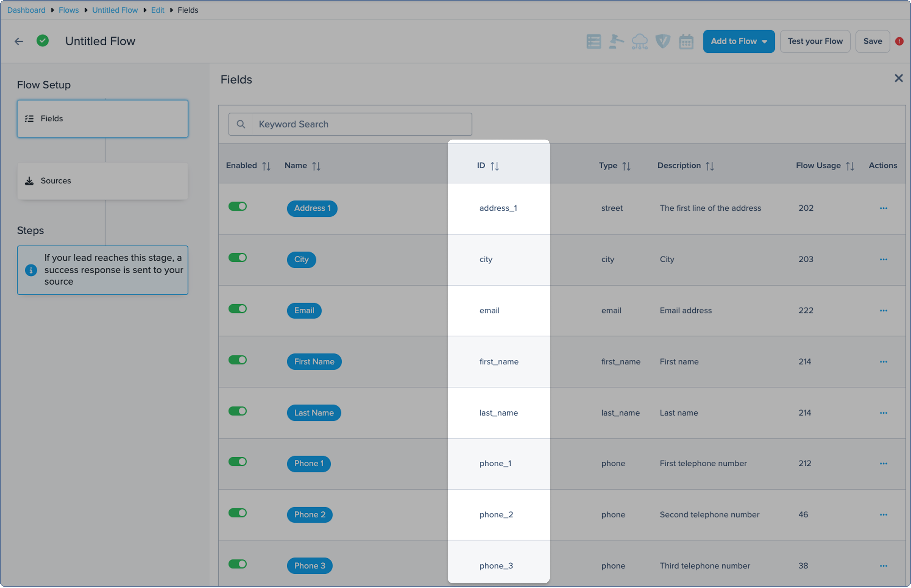Disable the Address 1 field toggle

(237, 207)
